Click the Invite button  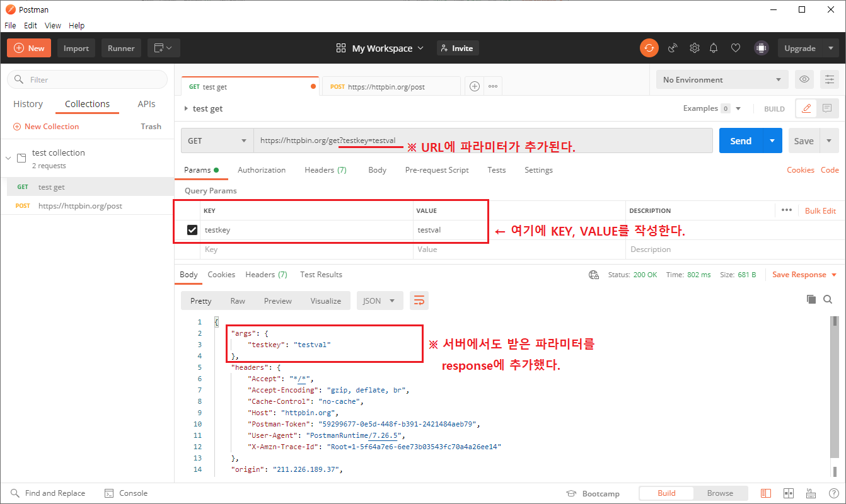458,48
